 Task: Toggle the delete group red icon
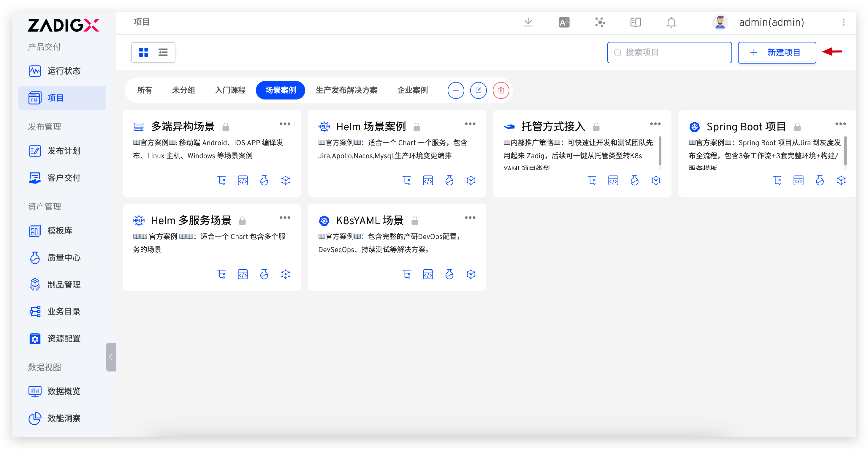pyautogui.click(x=501, y=90)
